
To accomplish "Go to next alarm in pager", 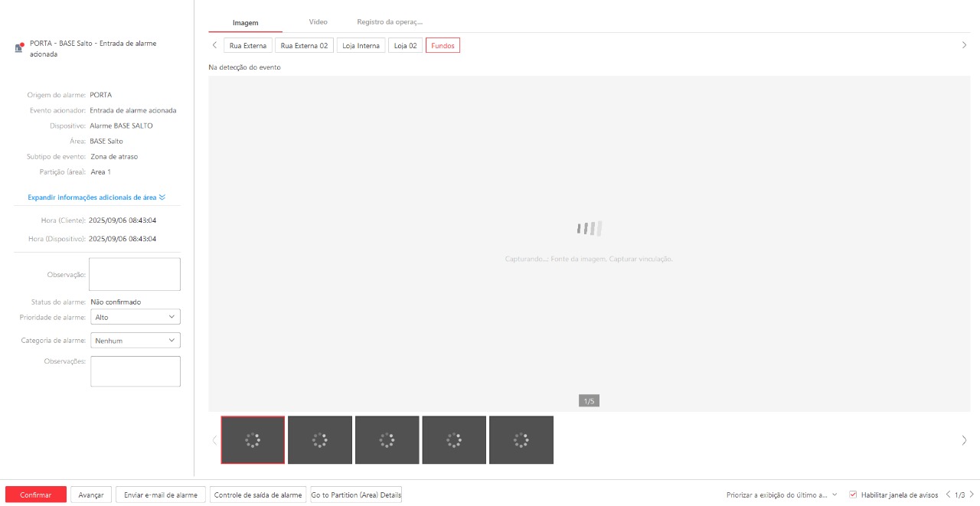I will coord(972,495).
